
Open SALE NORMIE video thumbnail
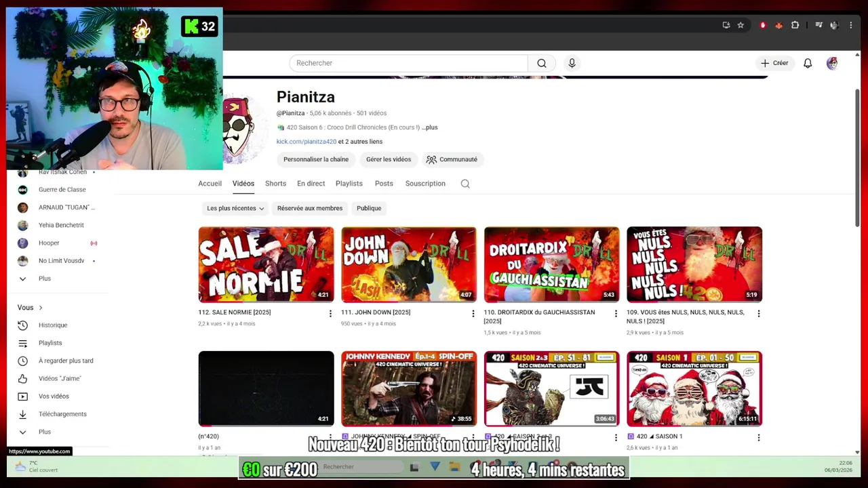tap(266, 264)
